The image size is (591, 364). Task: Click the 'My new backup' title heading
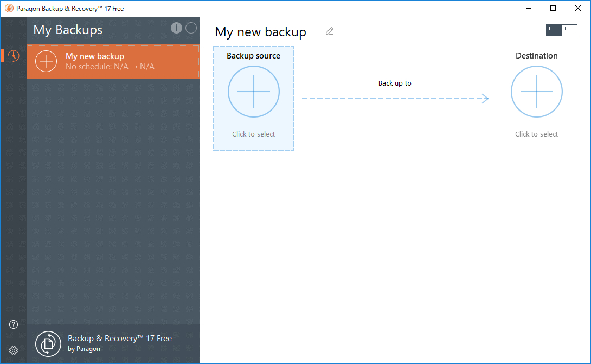click(x=260, y=32)
